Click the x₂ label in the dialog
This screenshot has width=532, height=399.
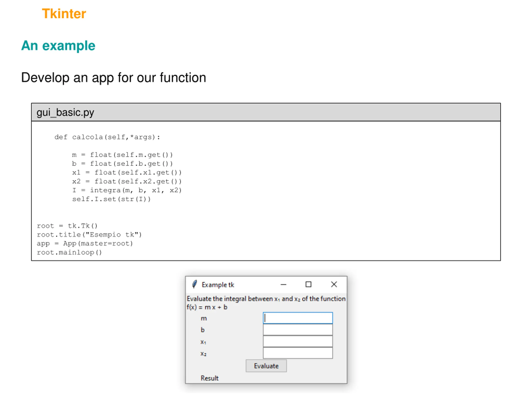click(x=203, y=353)
